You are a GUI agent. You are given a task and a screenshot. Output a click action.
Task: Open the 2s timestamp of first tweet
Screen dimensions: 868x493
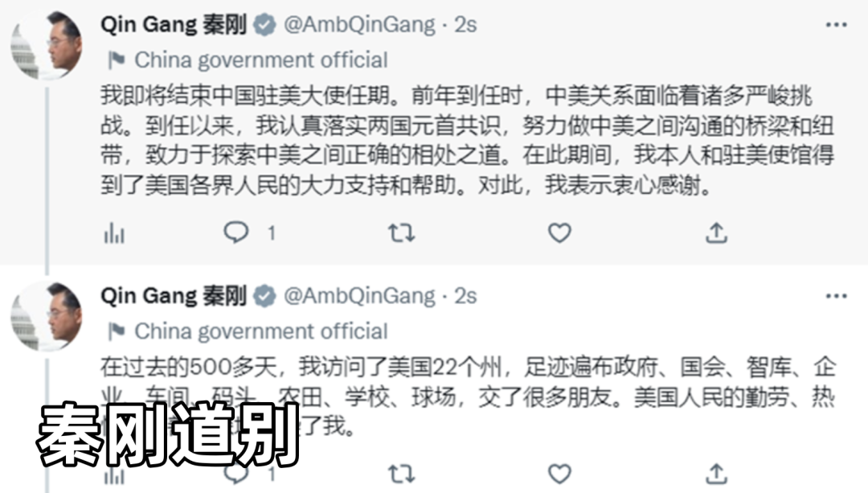pos(465,25)
